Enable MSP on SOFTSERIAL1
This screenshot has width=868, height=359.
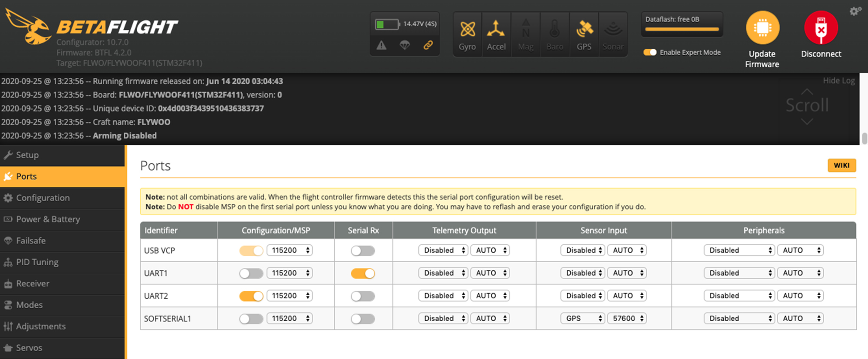coord(251,319)
